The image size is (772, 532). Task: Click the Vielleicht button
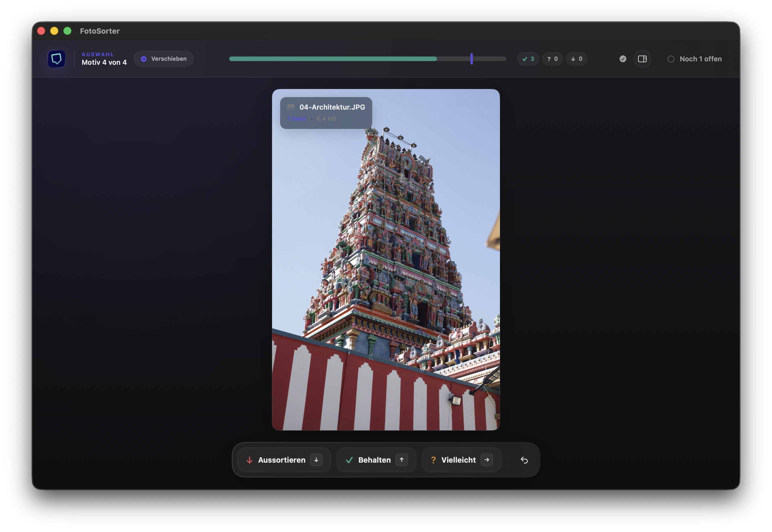click(461, 460)
